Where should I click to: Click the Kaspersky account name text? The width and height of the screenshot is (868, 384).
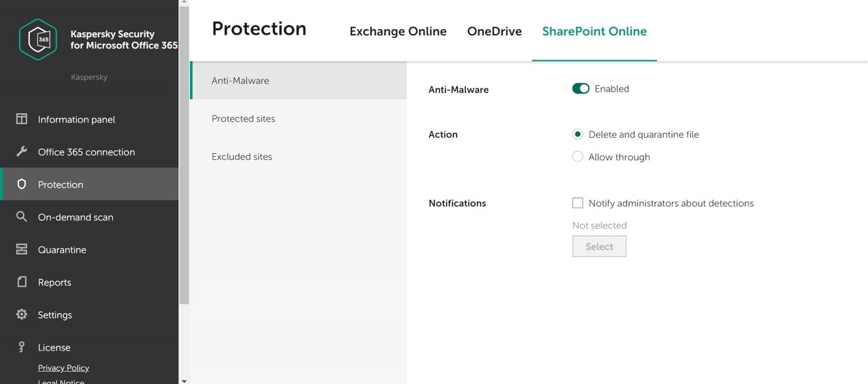(89, 77)
